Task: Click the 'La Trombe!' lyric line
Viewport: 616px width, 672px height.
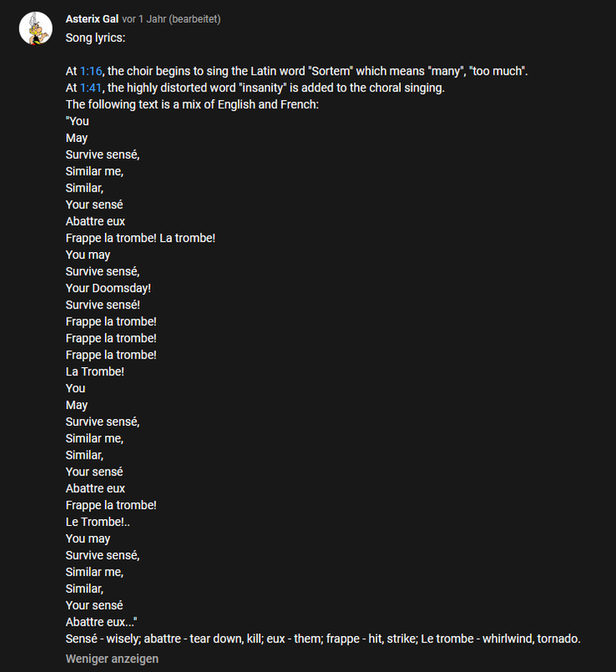Action: [x=95, y=371]
